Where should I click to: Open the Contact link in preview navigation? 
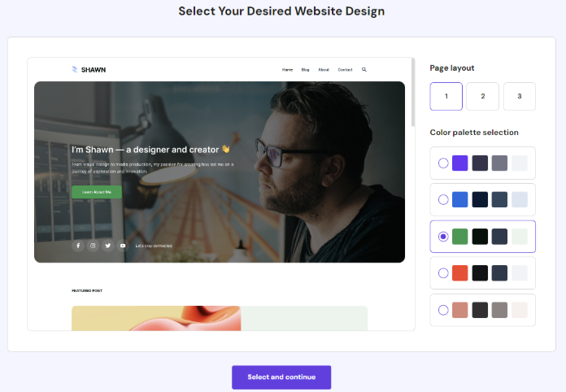(345, 70)
